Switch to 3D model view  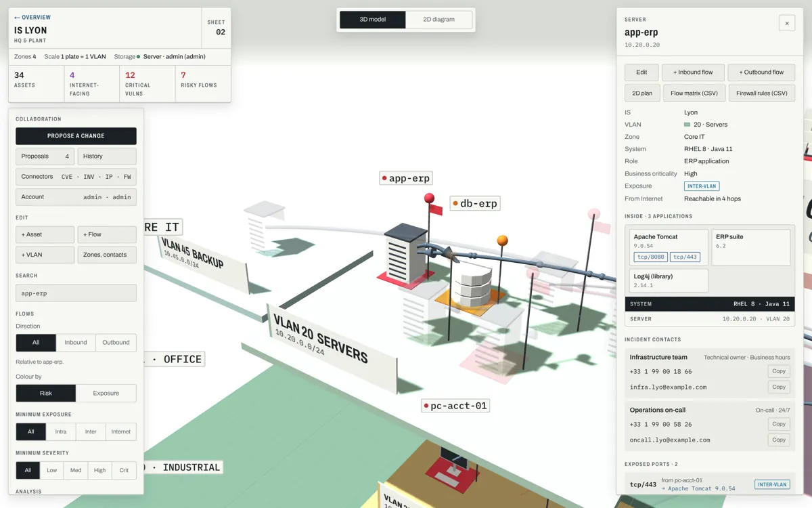pyautogui.click(x=373, y=20)
